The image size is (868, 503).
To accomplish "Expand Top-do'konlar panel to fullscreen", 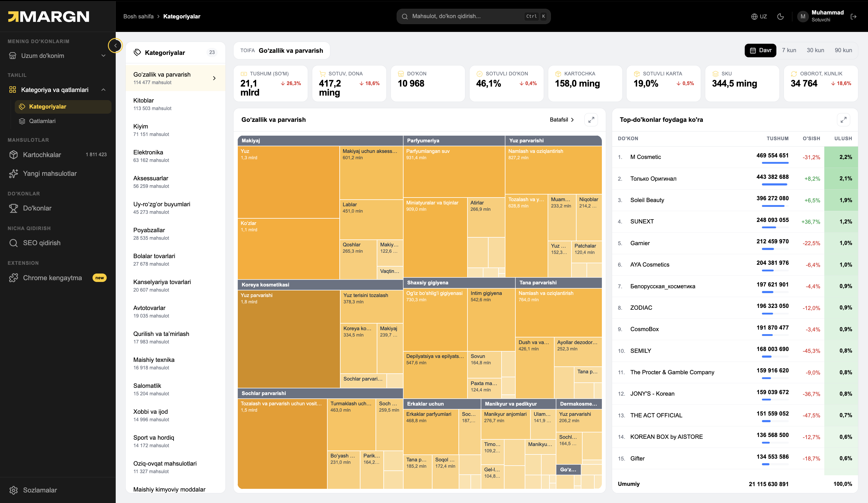I will coord(843,119).
